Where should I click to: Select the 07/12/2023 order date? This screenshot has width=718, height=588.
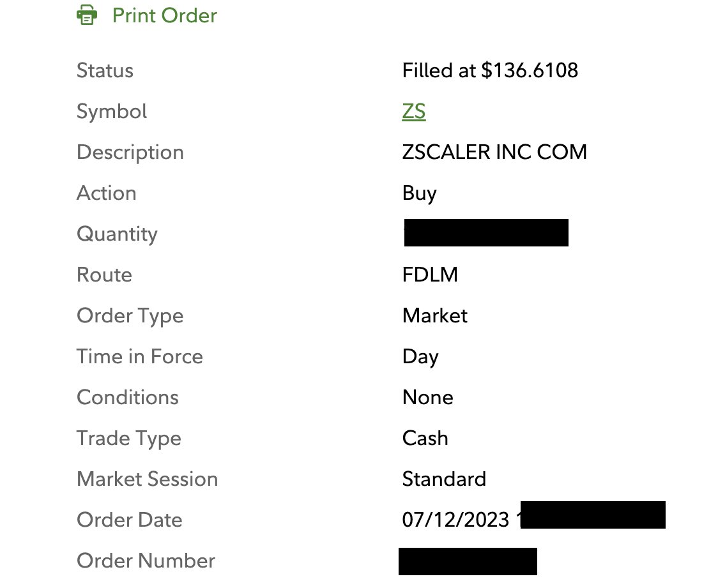pyautogui.click(x=455, y=520)
